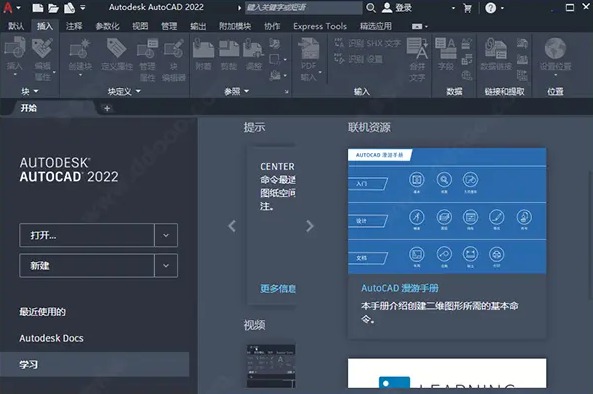The image size is (593, 394).
Task: Switch to the 参数化 ribbon tab
Action: point(107,26)
